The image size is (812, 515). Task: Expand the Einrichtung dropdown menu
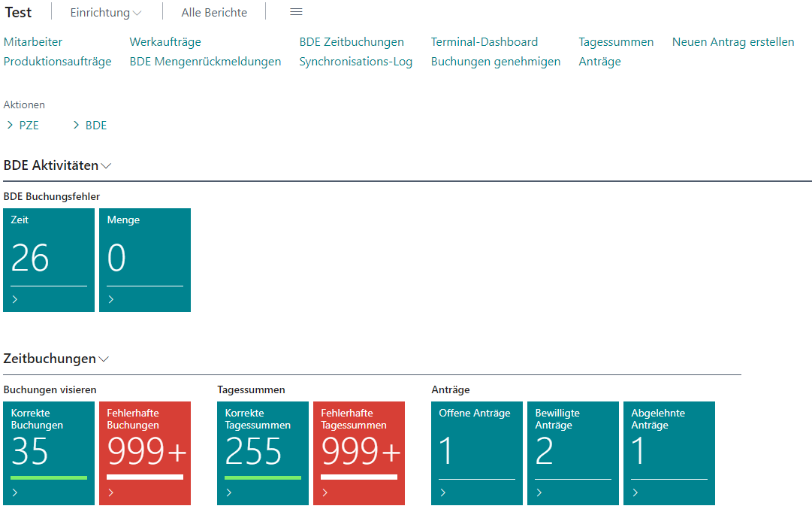pyautogui.click(x=106, y=13)
